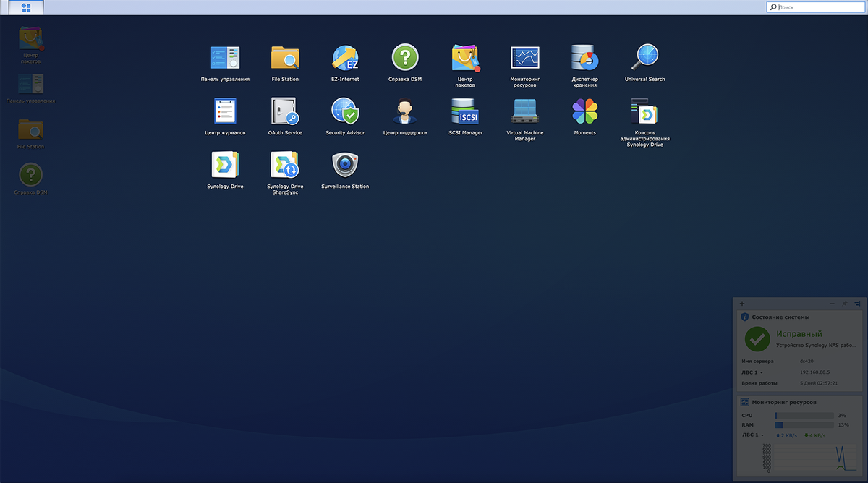Click the server name ds420
This screenshot has width=868, height=483.
[x=807, y=361]
